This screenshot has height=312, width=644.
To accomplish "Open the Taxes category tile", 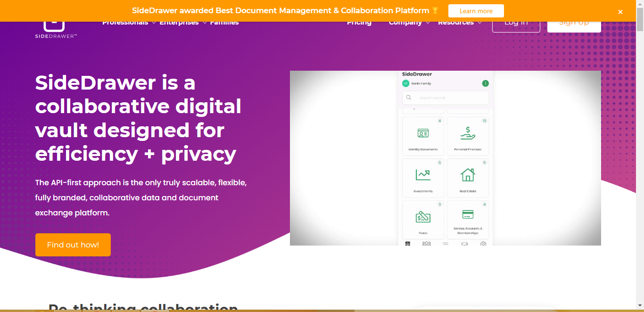I will point(422,218).
